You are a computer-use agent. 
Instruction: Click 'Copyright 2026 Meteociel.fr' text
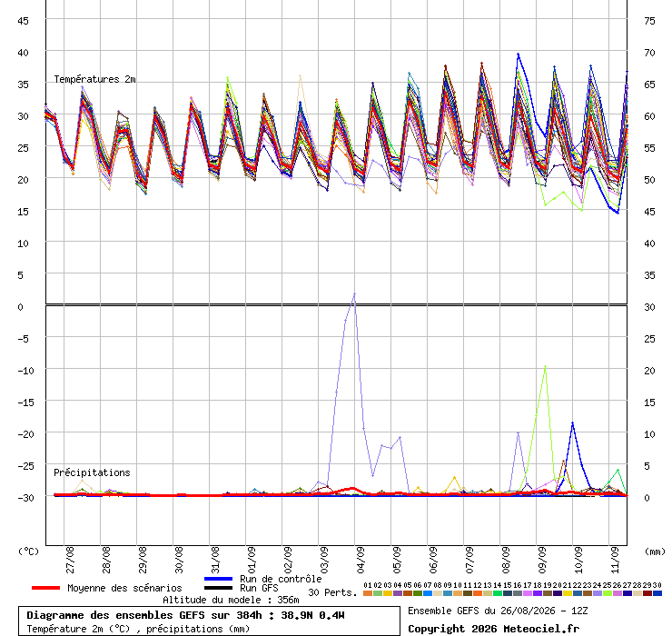[493, 629]
